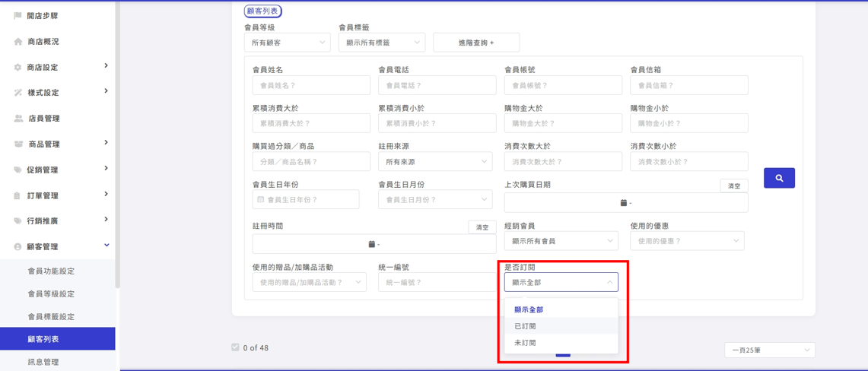Click the clipboard icon beside 訂單管理
The width and height of the screenshot is (868, 371).
17,195
